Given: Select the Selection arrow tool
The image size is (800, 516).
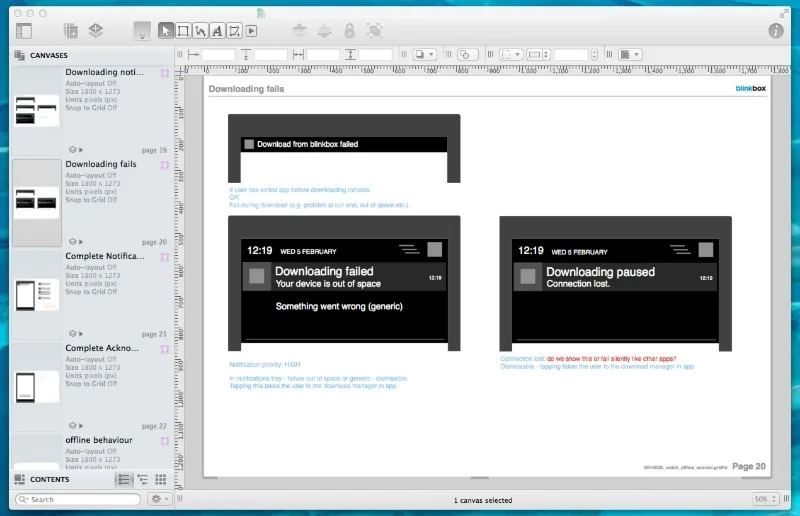Looking at the screenshot, I should [165, 31].
